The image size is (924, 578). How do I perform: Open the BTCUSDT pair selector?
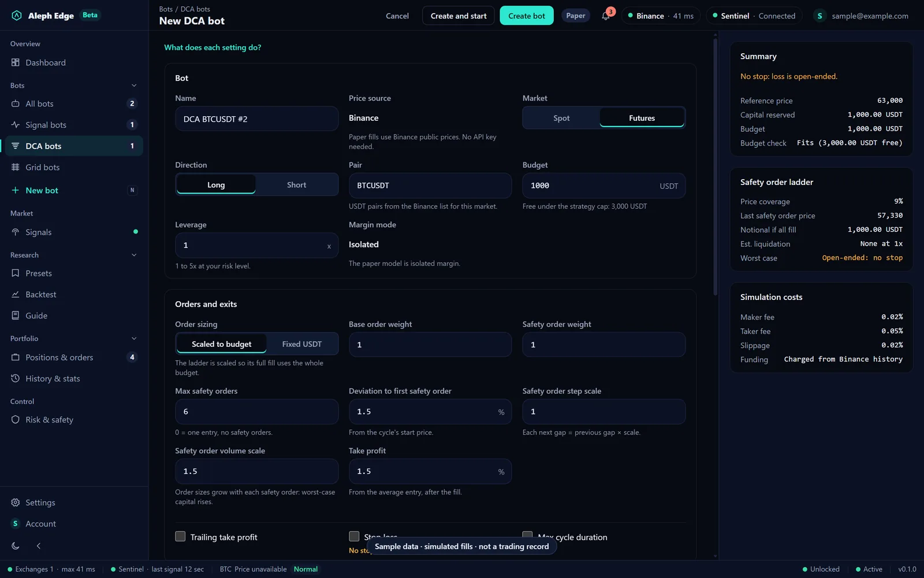(430, 186)
